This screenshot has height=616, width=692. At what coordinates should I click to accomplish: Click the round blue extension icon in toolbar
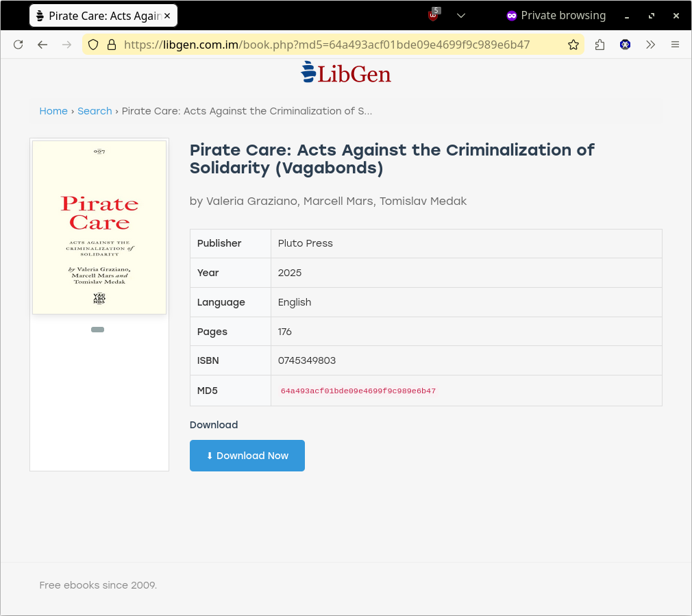click(625, 45)
